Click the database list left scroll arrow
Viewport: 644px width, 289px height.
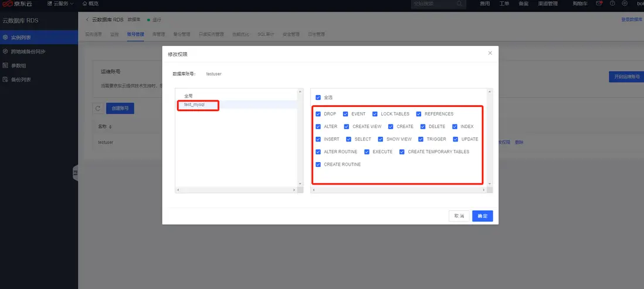[x=178, y=190]
